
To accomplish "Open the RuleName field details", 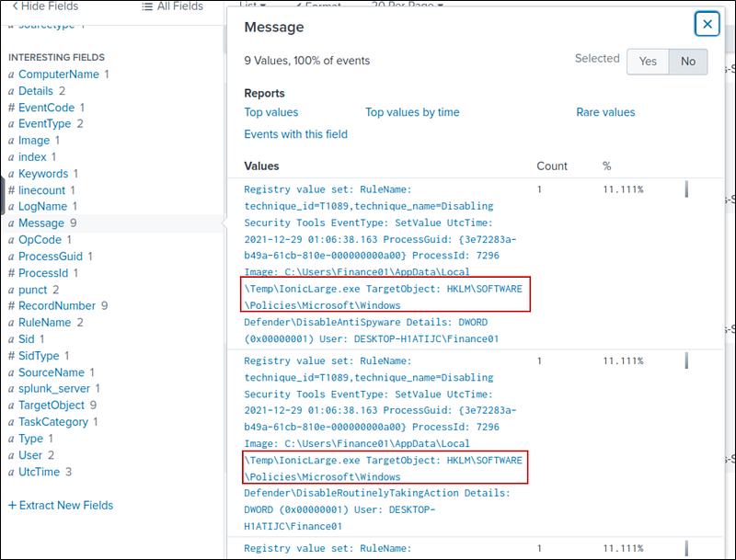I will [44, 322].
